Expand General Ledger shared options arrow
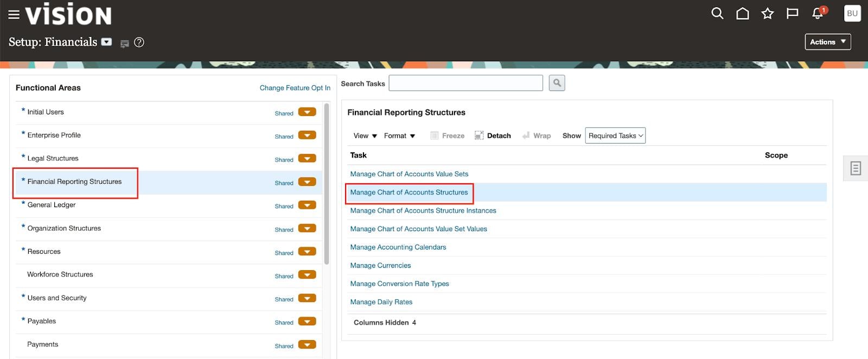Image resolution: width=868 pixels, height=359 pixels. pos(307,206)
